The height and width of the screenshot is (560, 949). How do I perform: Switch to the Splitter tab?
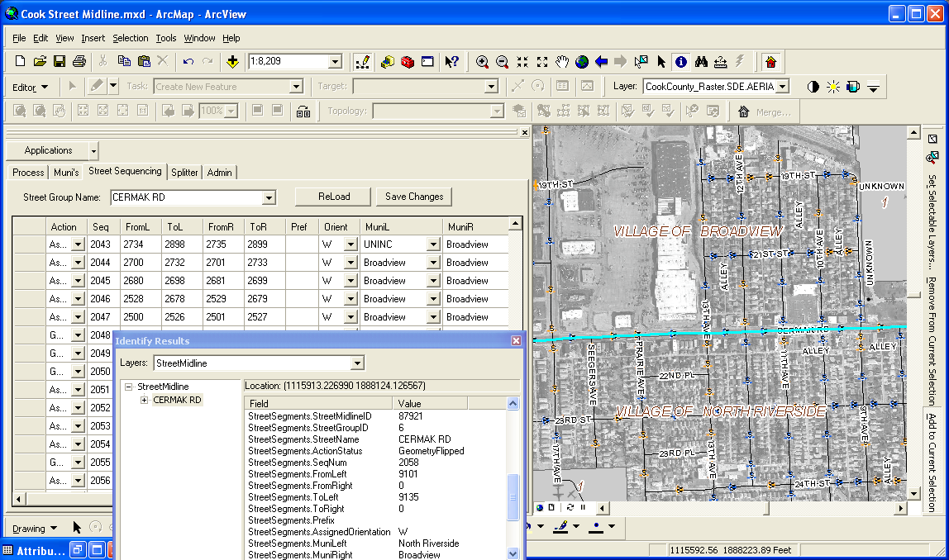coord(184,173)
